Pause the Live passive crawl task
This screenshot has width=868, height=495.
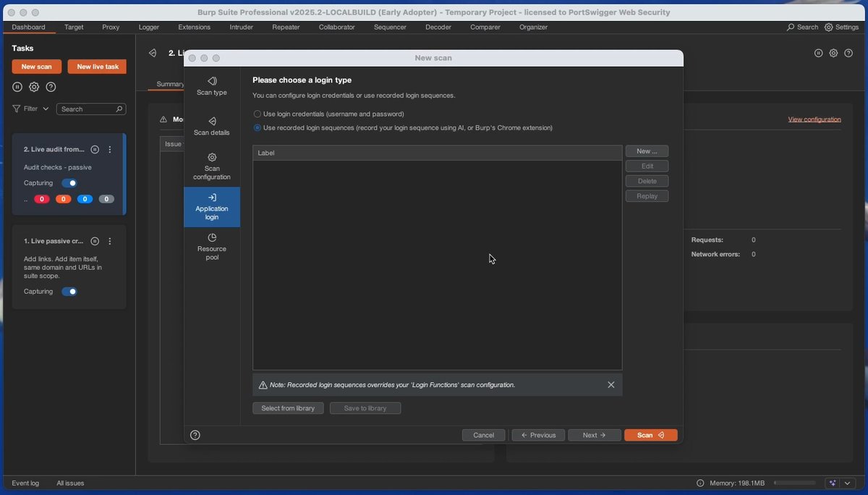click(95, 241)
